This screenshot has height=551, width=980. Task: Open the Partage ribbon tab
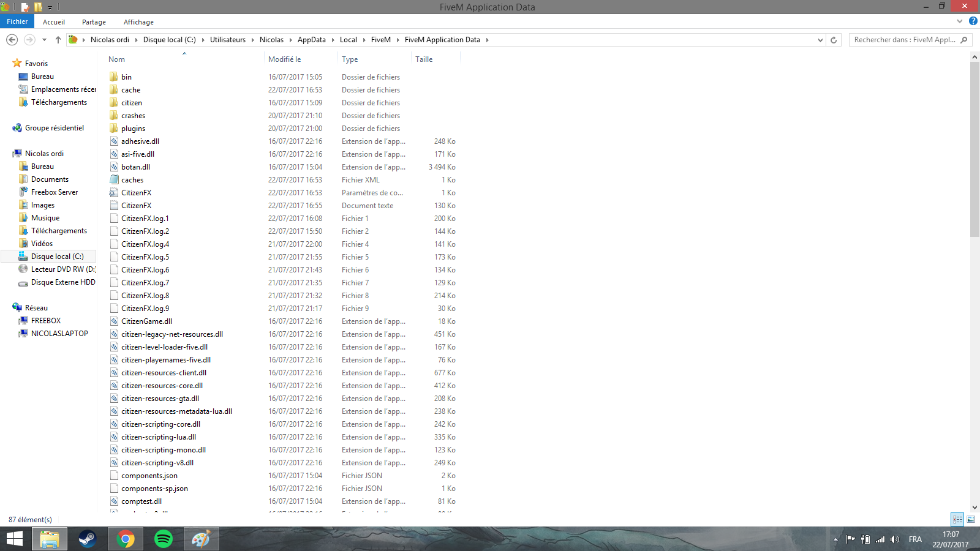point(94,22)
